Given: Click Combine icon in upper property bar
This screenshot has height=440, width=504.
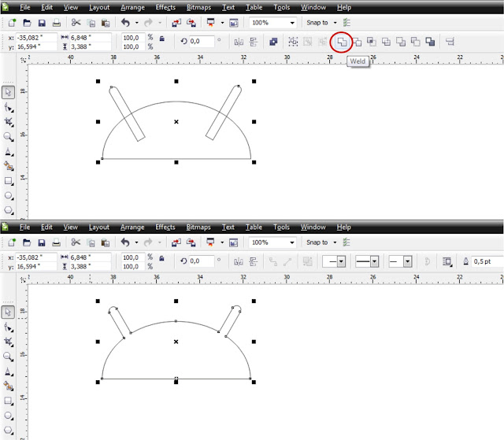Looking at the screenshot, I should pos(273,42).
